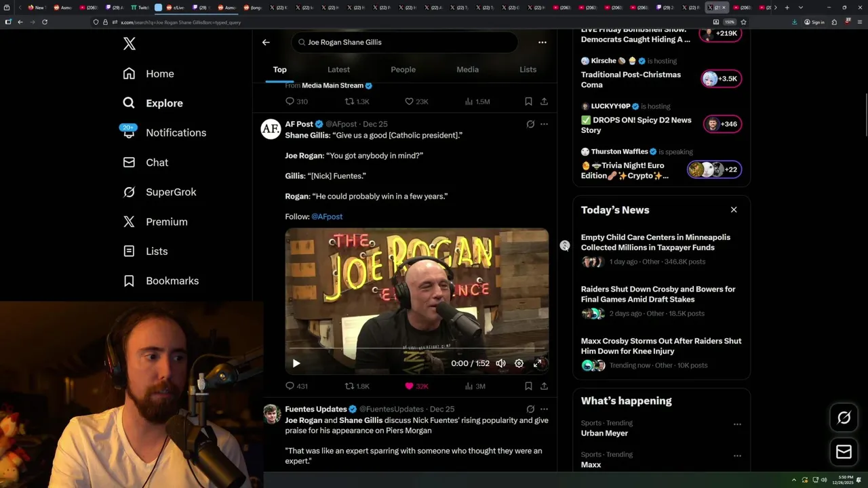Click the Chat envelope icon in sidebar
Image resolution: width=868 pixels, height=488 pixels.
pyautogui.click(x=129, y=163)
